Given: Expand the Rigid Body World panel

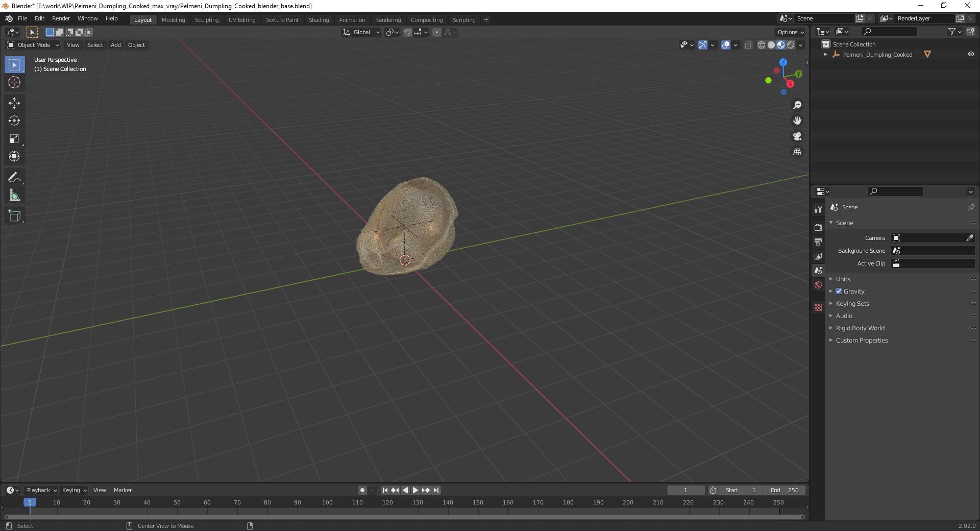Looking at the screenshot, I should coord(860,328).
